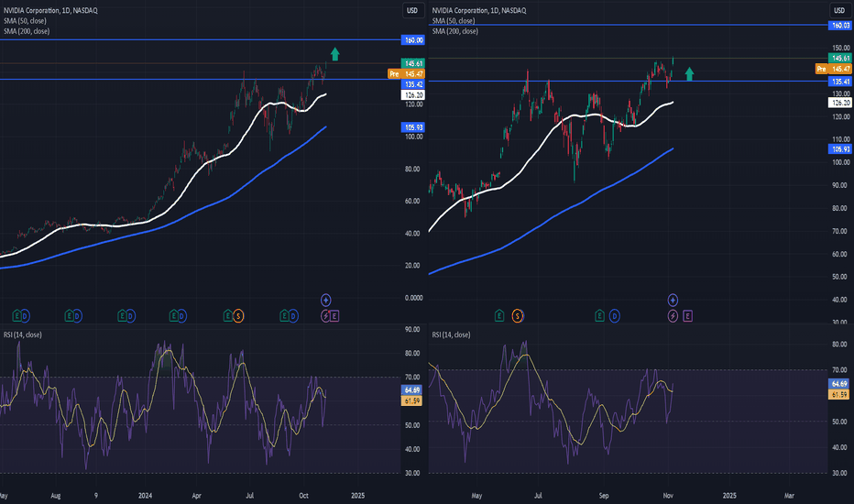Click the 135.42 line price label on left chart
854x504 pixels.
413,84
